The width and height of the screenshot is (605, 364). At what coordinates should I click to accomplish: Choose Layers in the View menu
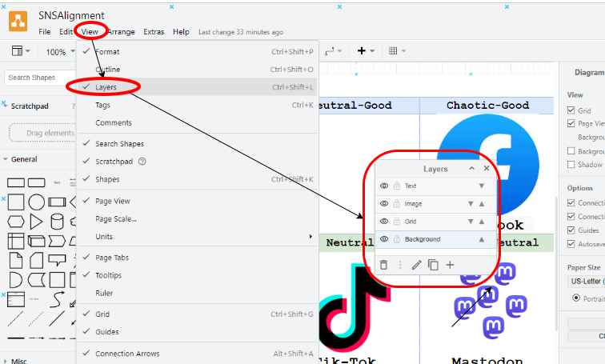tap(198, 87)
